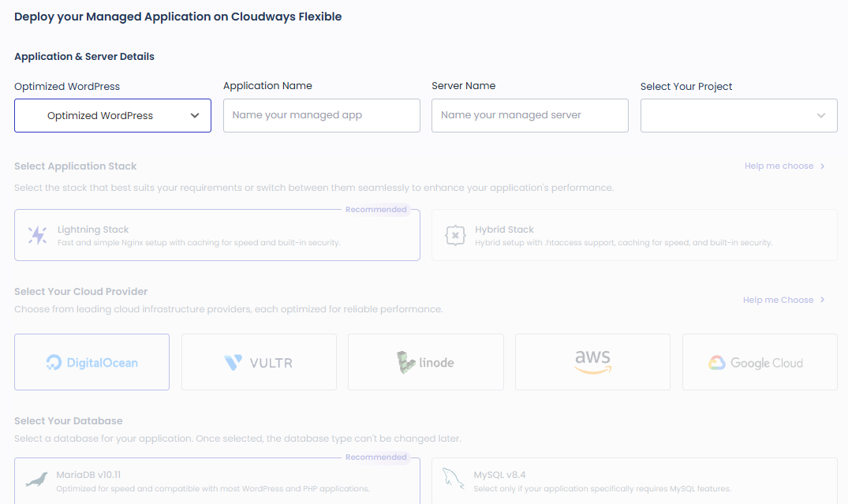Click the Lightning Stack bolt icon
Image resolution: width=848 pixels, height=504 pixels.
click(37, 235)
